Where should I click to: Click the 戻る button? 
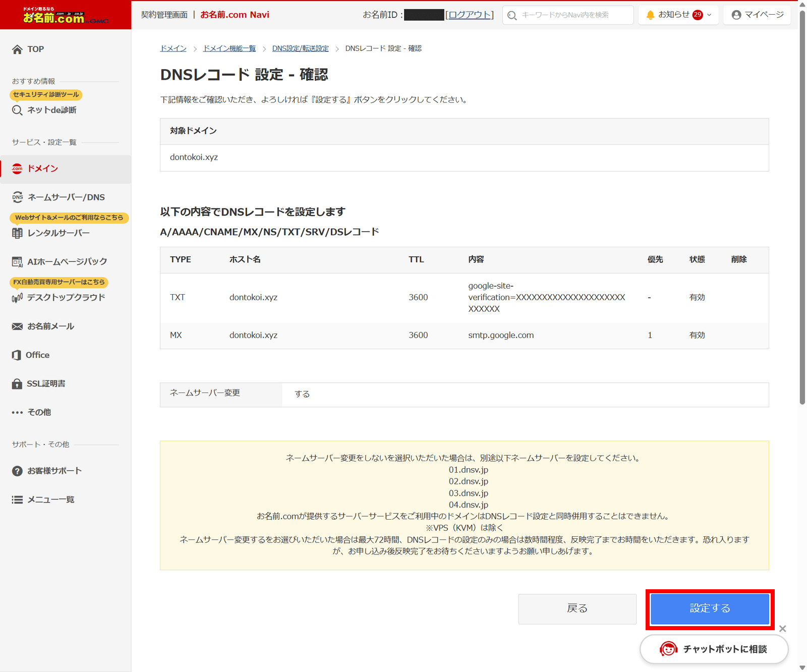[x=577, y=609]
